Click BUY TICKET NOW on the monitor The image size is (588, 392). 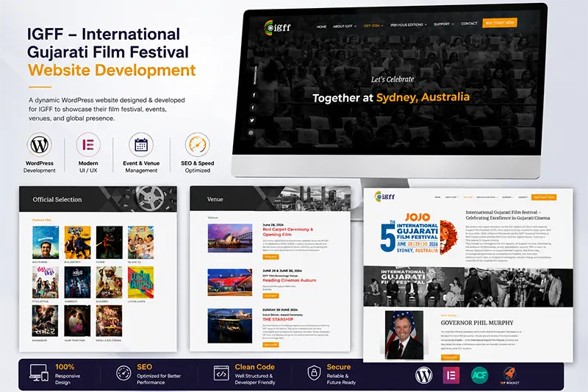[x=500, y=23]
